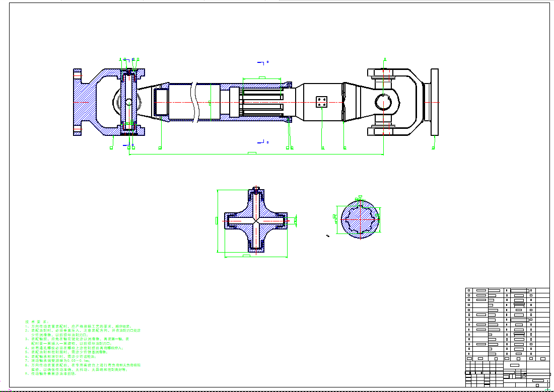
Task: Click the square four-hole plate on the shaft
Action: [x=322, y=102]
